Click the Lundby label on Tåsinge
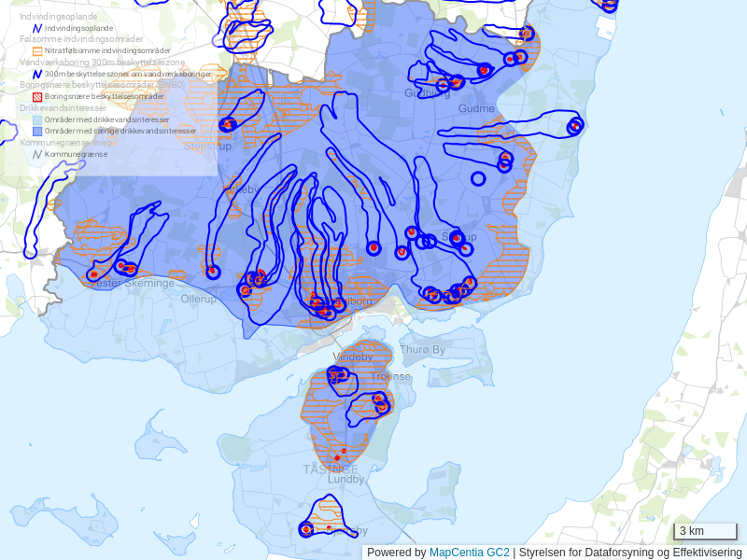Screen dimensions: 747x560 345,480
